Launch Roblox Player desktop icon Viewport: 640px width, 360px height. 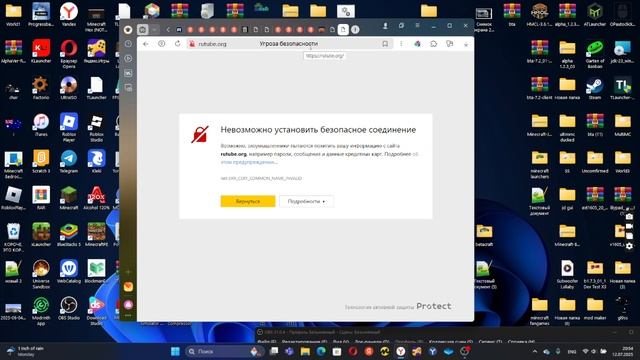69,127
